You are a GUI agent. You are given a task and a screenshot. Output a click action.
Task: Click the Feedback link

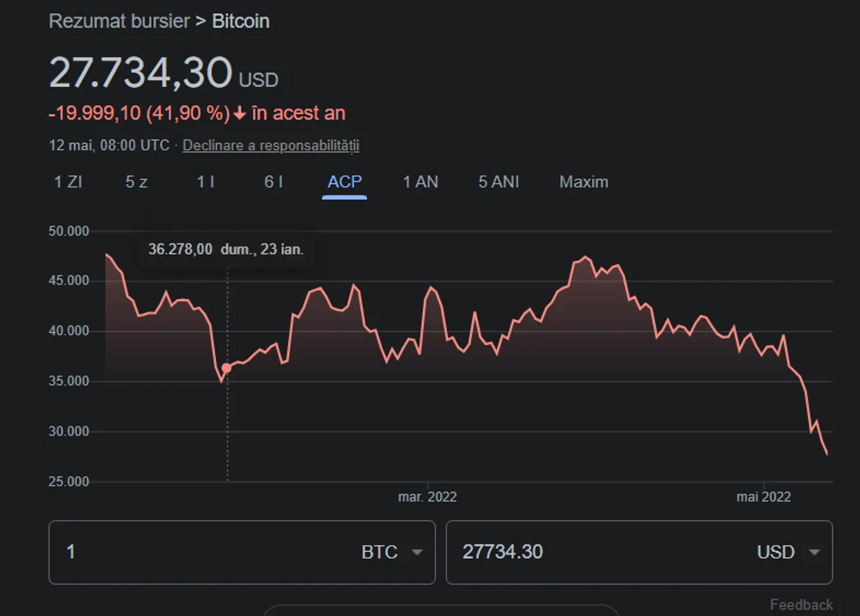(x=802, y=605)
